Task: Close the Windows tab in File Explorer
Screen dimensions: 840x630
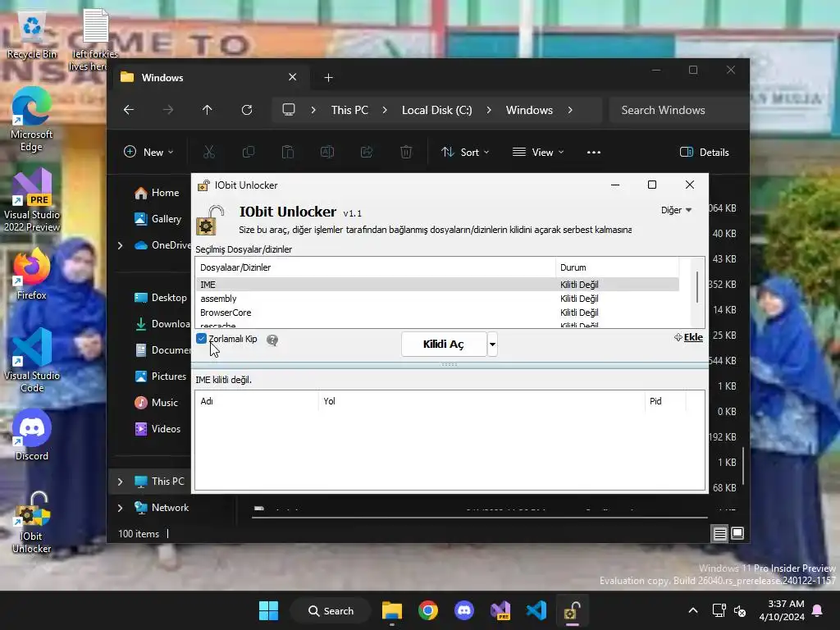Action: coord(293,77)
